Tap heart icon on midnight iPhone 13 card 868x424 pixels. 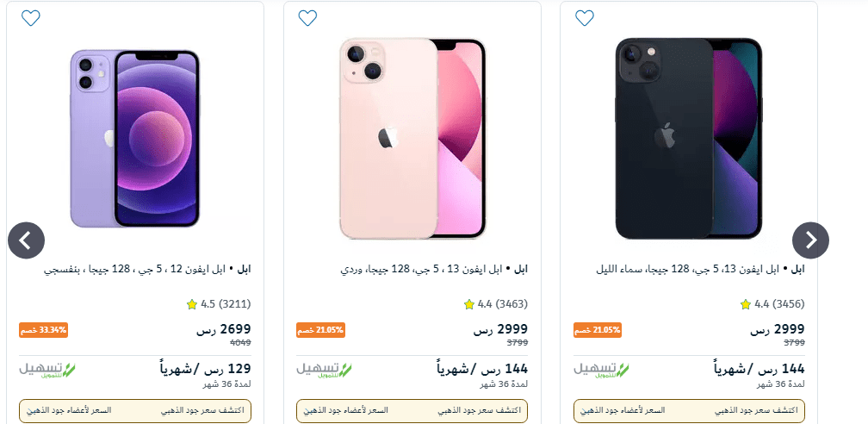tap(584, 18)
